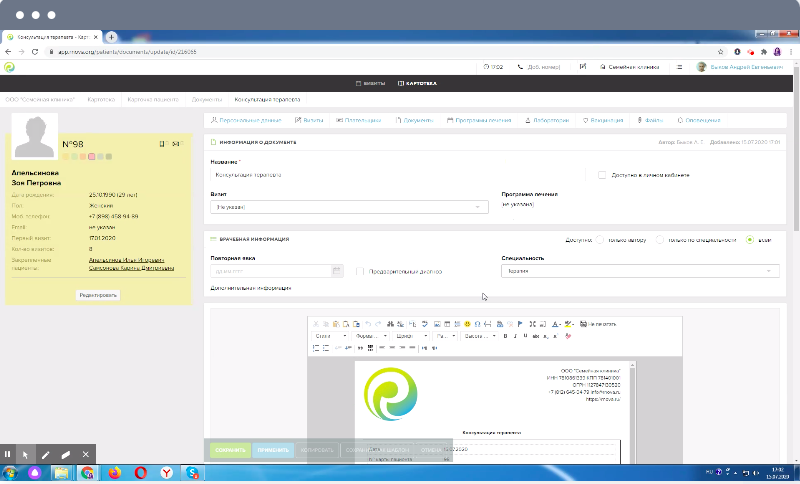Click the 'Копировать' button
Viewport: 800px width, 484px height.
pos(317,450)
